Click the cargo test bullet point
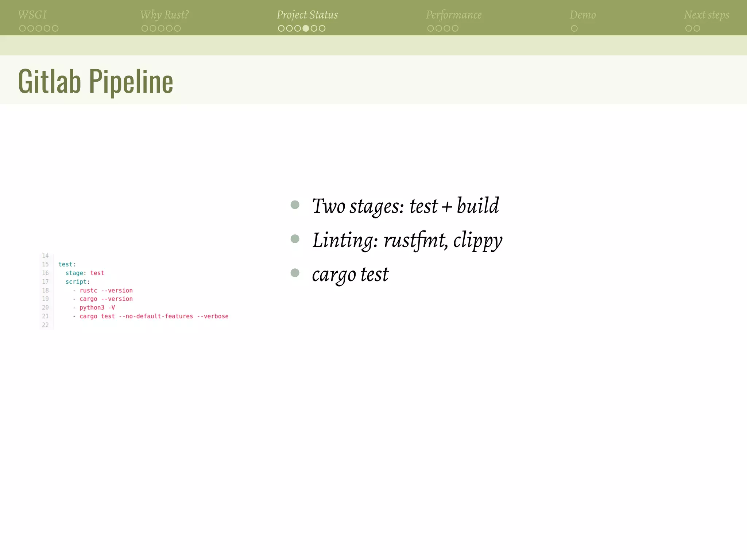 point(350,274)
